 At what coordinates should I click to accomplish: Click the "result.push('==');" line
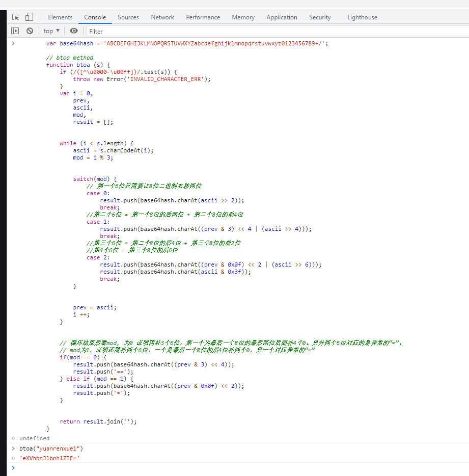coord(103,372)
